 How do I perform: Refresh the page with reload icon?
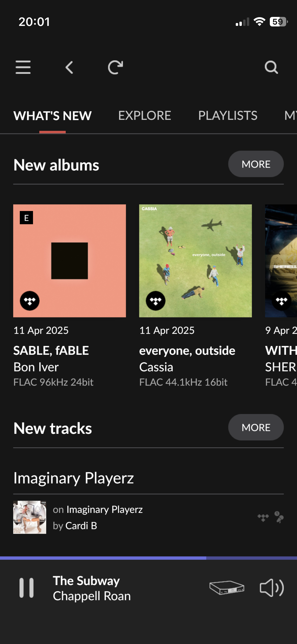[115, 67]
